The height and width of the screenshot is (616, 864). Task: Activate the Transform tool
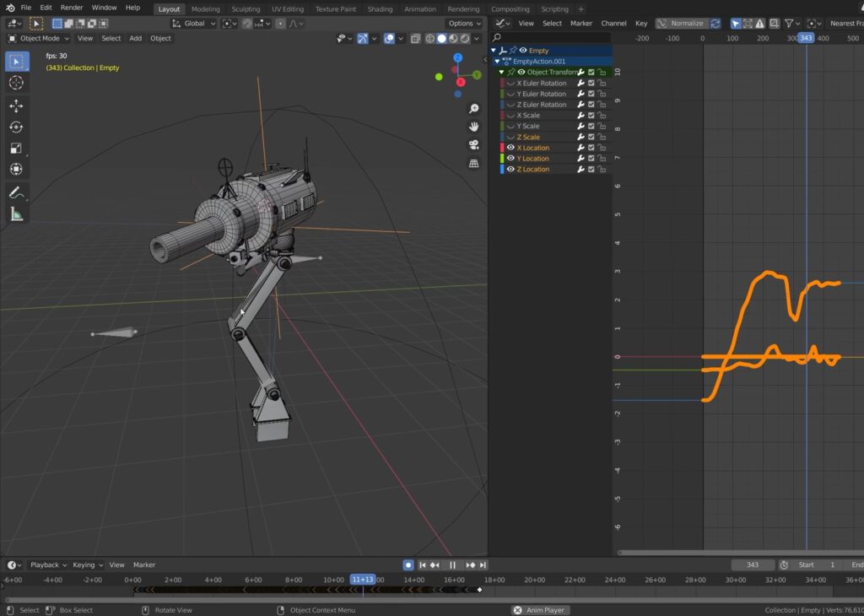coord(16,169)
